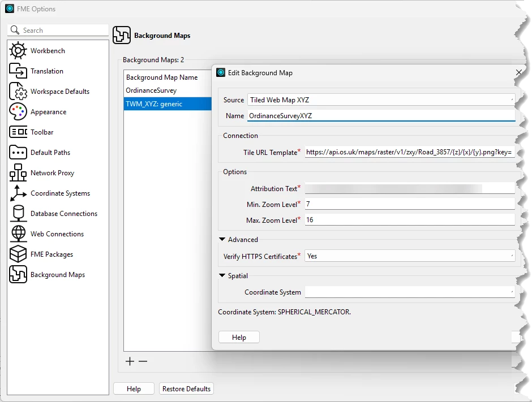Open Default Paths folder icon
This screenshot has height=402, width=532.
(18, 153)
